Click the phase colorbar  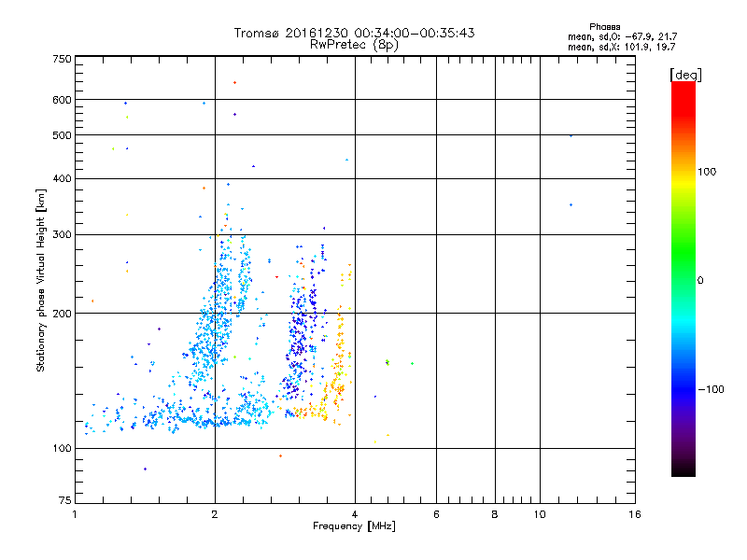pyautogui.click(x=684, y=278)
